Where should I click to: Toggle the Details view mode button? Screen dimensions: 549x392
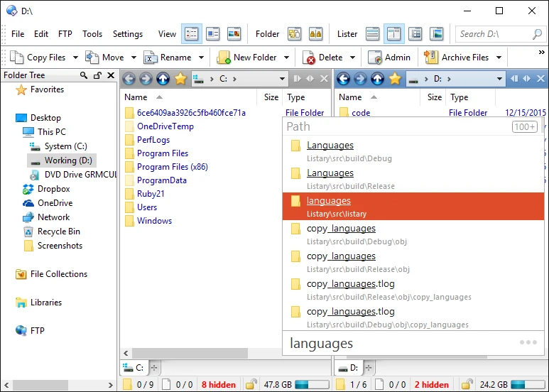click(x=191, y=33)
